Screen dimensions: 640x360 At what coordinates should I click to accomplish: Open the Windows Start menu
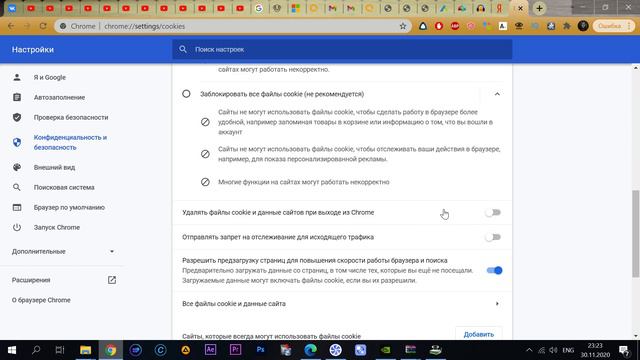[11, 350]
